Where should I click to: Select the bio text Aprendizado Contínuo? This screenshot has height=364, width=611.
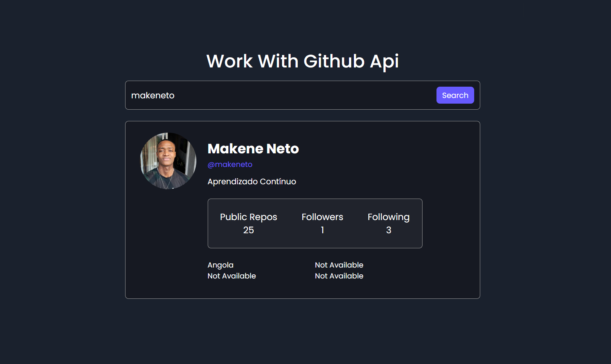[252, 181]
